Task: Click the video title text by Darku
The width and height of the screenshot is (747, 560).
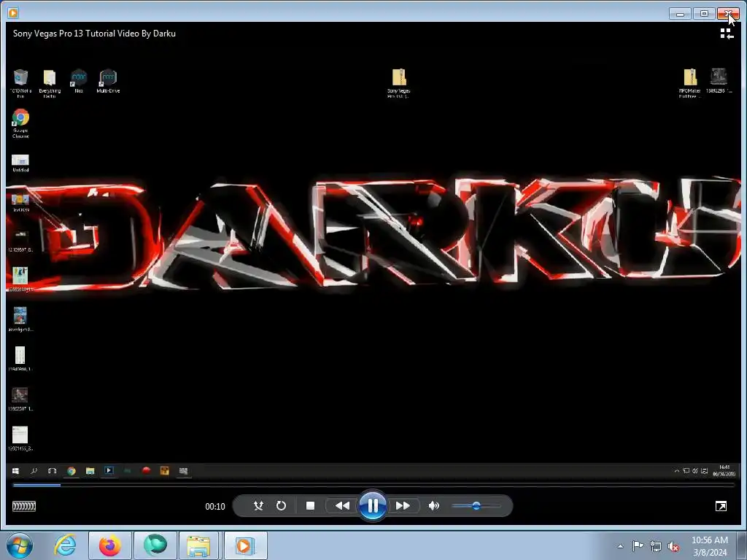Action: tap(94, 34)
